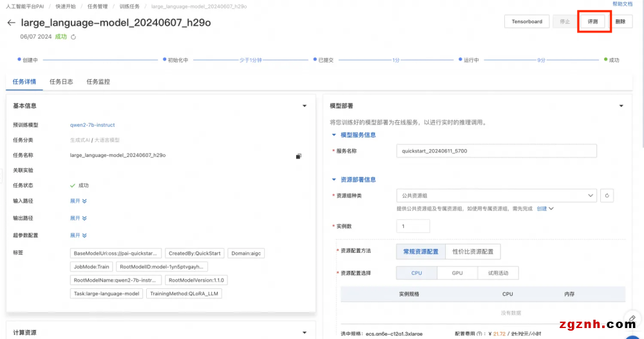The height and width of the screenshot is (339, 644).
Task: Open the qwen2-7b-instruct model link
Action: click(x=92, y=125)
